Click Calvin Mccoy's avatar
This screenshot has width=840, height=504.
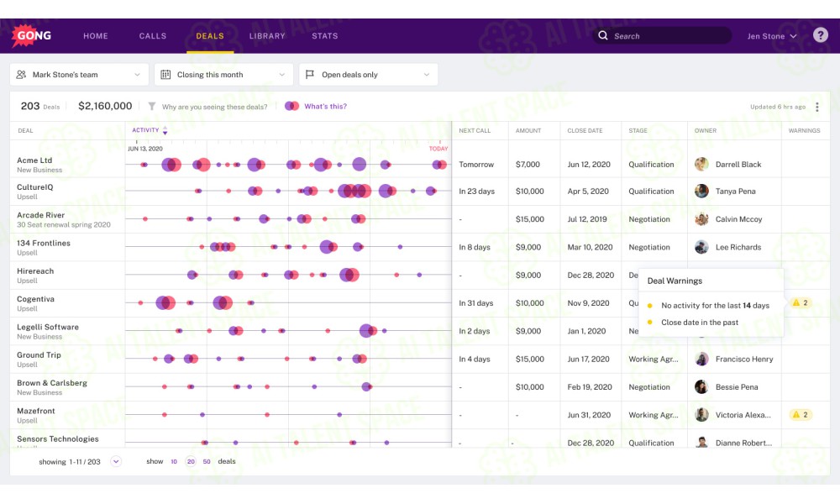[701, 219]
